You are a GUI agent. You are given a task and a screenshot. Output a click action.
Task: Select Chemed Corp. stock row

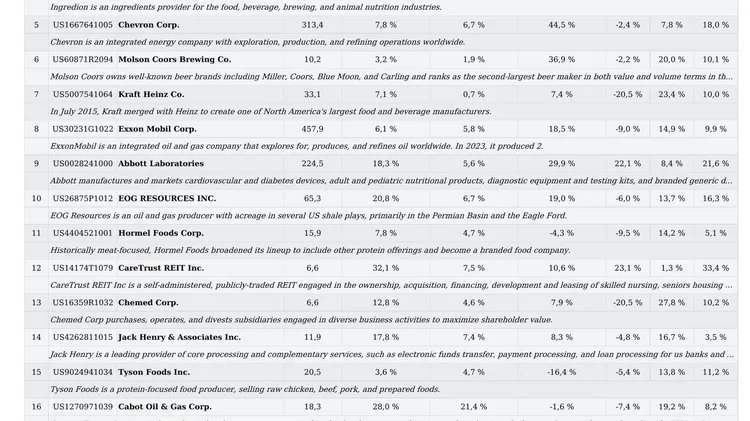(381, 302)
